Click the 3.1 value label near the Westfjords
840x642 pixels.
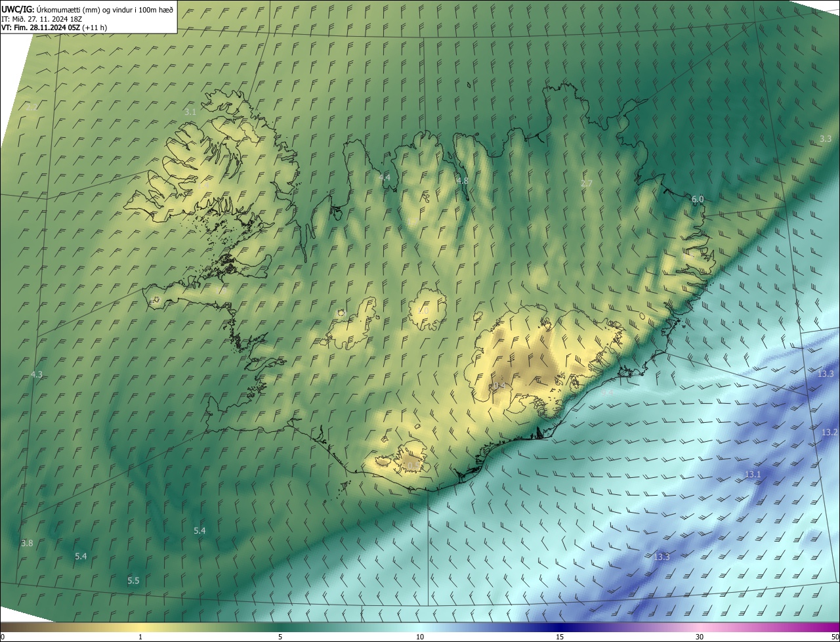(x=190, y=112)
